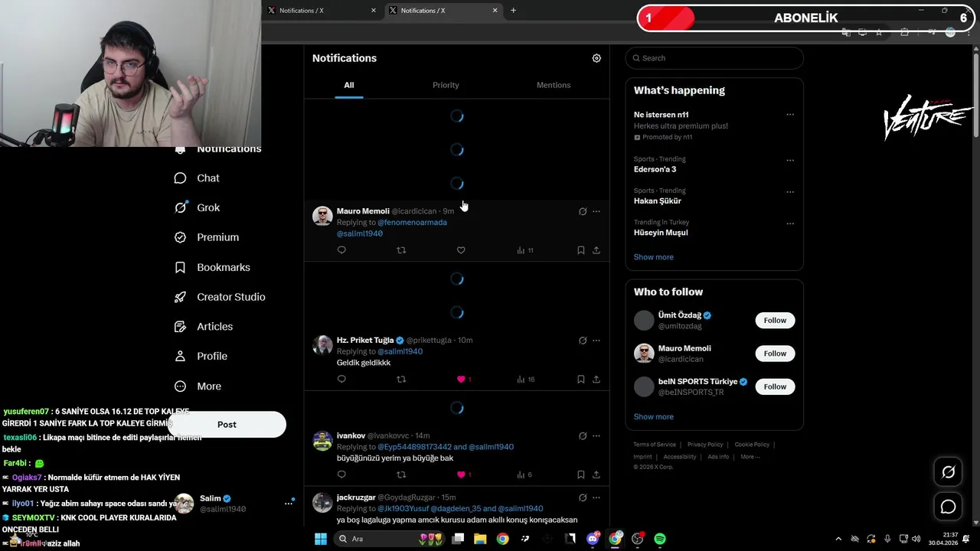
Task: Bookmark ivankov's post
Action: [581, 474]
